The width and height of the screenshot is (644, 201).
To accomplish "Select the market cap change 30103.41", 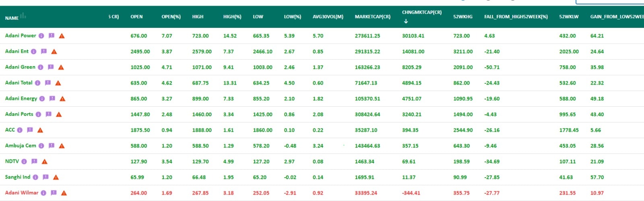I will point(413,36).
